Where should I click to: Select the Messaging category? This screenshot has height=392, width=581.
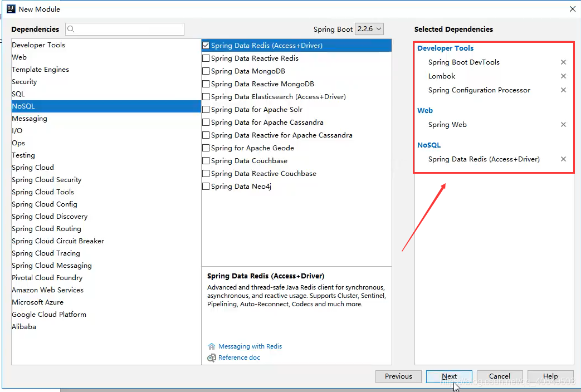click(x=106, y=118)
